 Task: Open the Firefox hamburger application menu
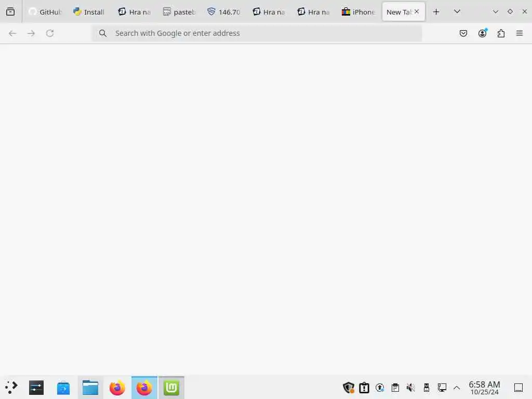tap(520, 33)
